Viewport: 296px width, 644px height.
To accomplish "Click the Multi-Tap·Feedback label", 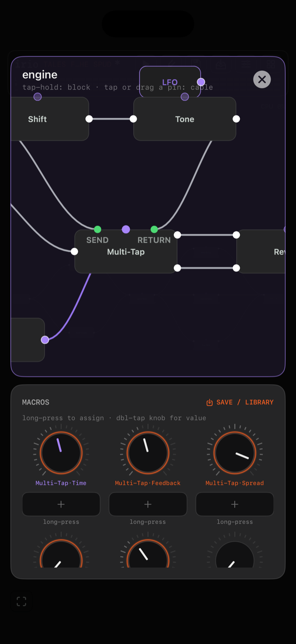I will pyautogui.click(x=148, y=483).
